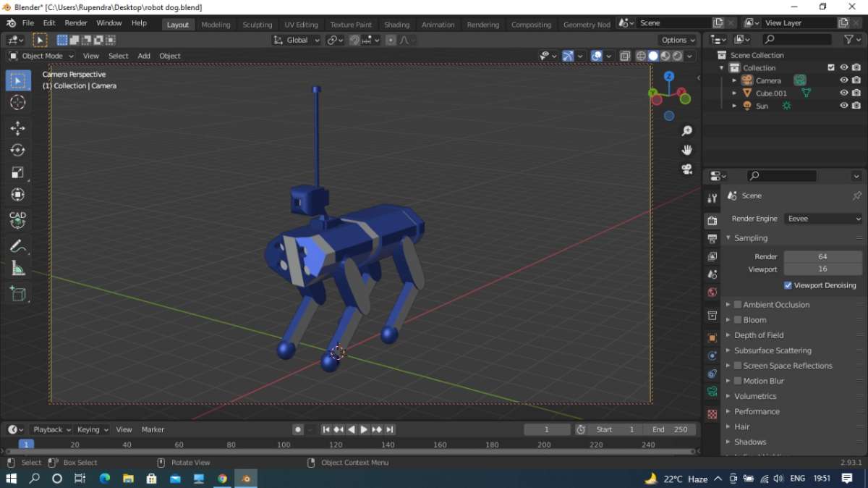Enable the Bloom checkbox
The height and width of the screenshot is (488, 868).
(x=738, y=320)
